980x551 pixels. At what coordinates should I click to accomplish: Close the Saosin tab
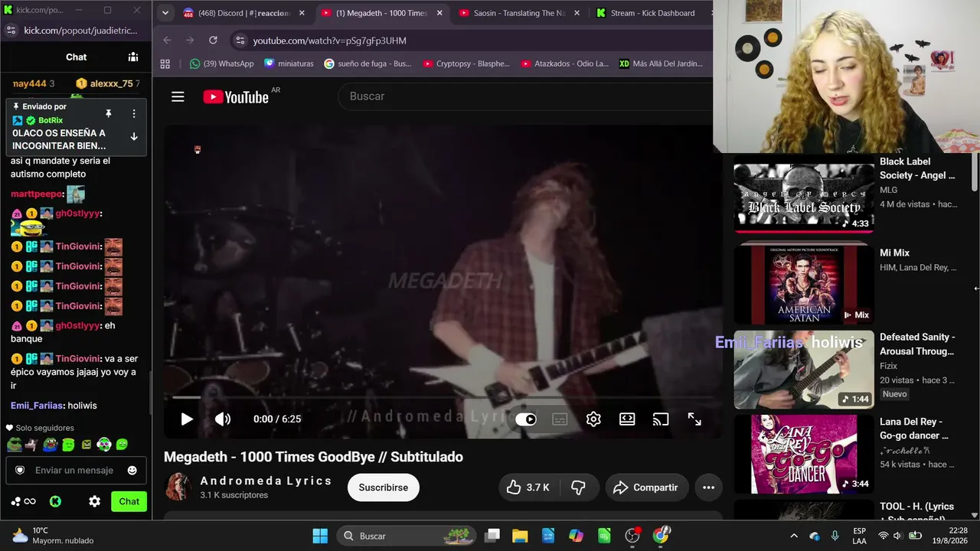[x=577, y=13]
